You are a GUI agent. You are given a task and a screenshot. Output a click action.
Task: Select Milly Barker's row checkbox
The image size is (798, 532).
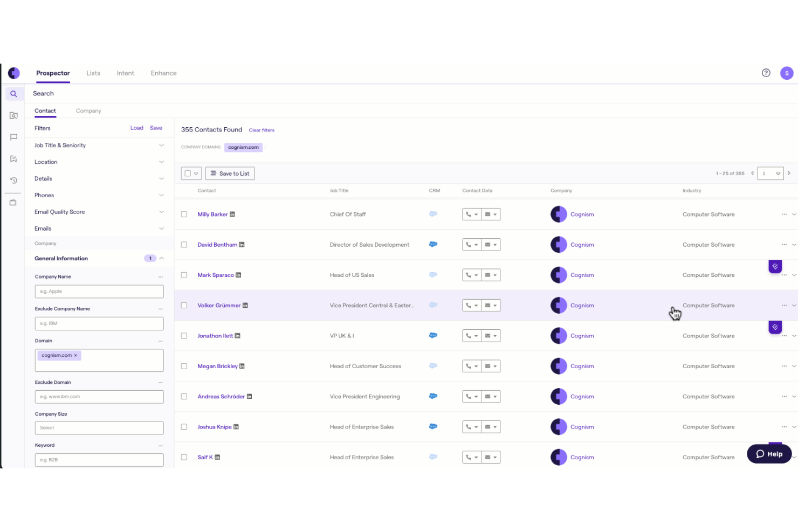tap(184, 215)
